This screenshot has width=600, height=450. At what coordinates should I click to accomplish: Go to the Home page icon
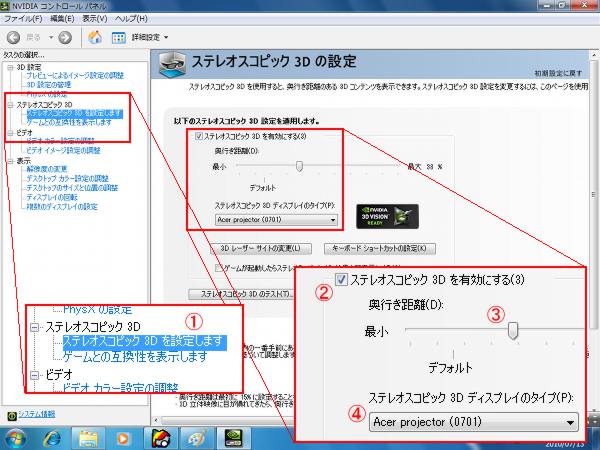(x=95, y=37)
